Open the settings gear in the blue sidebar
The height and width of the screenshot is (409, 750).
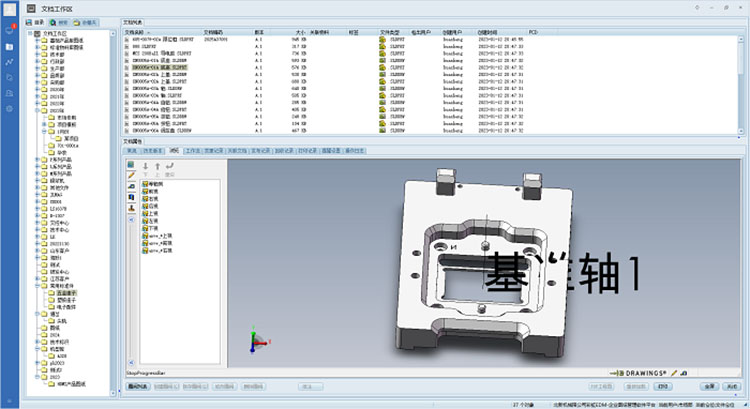(x=9, y=108)
